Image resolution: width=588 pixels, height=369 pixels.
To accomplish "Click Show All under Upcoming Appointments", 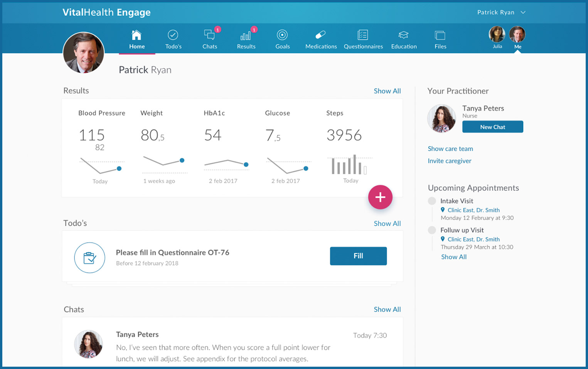I will 454,257.
